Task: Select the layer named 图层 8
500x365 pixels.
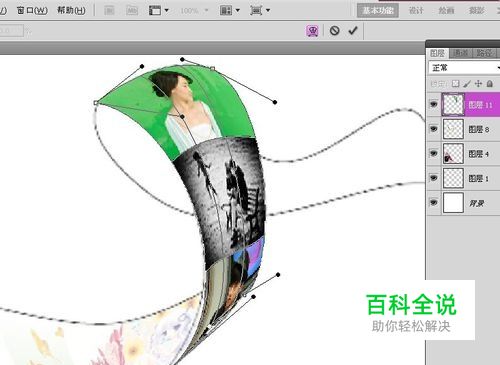Action: coord(479,129)
